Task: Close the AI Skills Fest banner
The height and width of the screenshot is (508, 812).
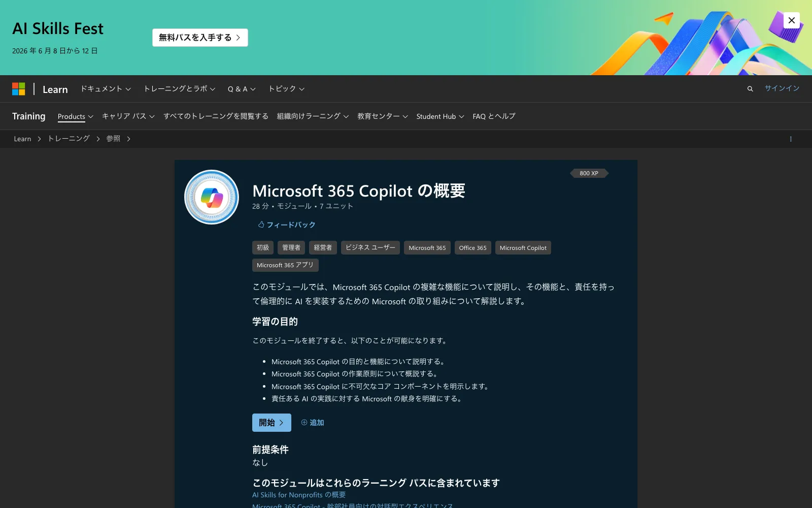Action: [x=791, y=20]
